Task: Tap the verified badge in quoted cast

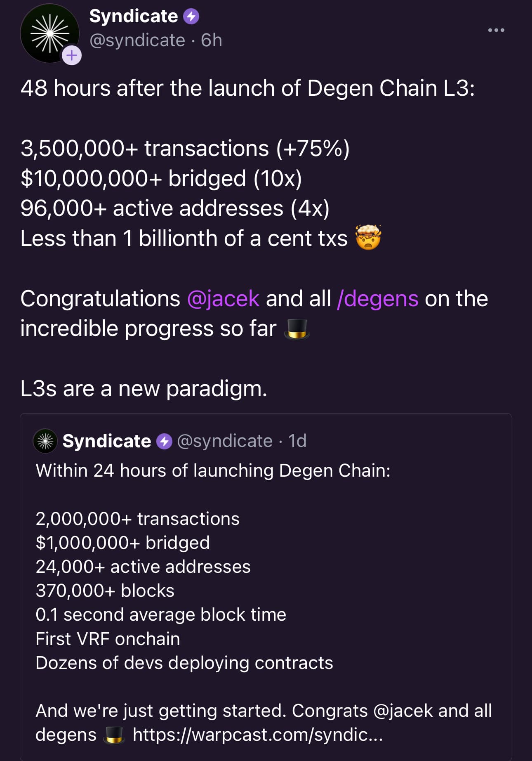Action: click(164, 441)
